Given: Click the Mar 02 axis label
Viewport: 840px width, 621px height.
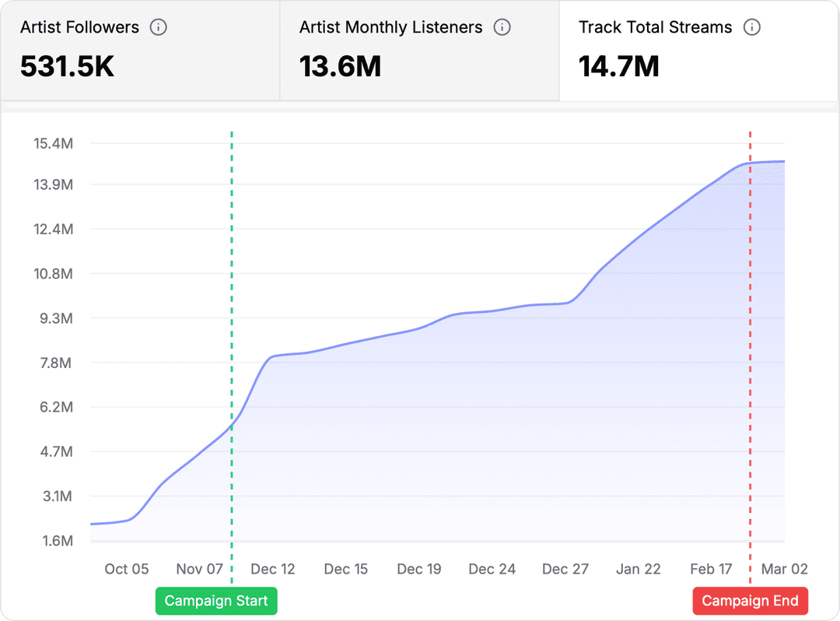Looking at the screenshot, I should (x=785, y=569).
